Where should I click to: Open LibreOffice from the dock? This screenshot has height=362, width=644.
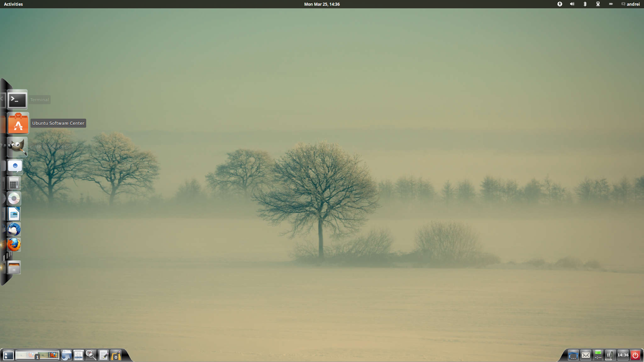point(14,213)
